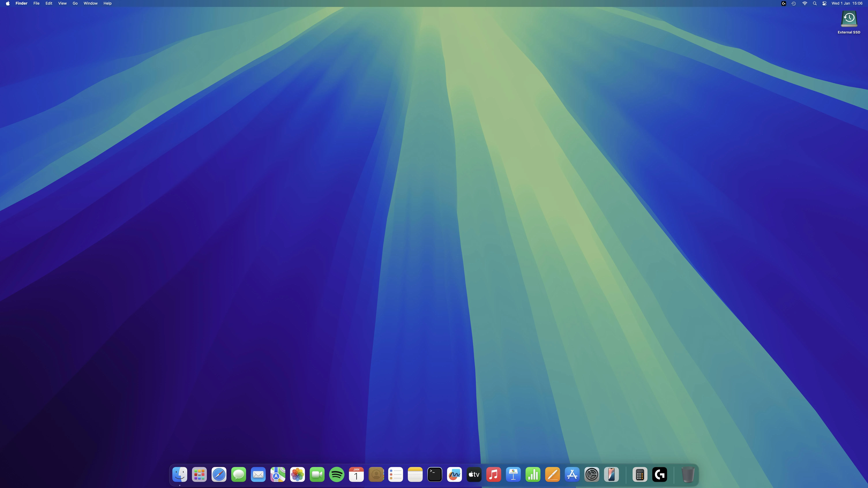Open the Mail app in Dock
The width and height of the screenshot is (868, 488).
(258, 475)
